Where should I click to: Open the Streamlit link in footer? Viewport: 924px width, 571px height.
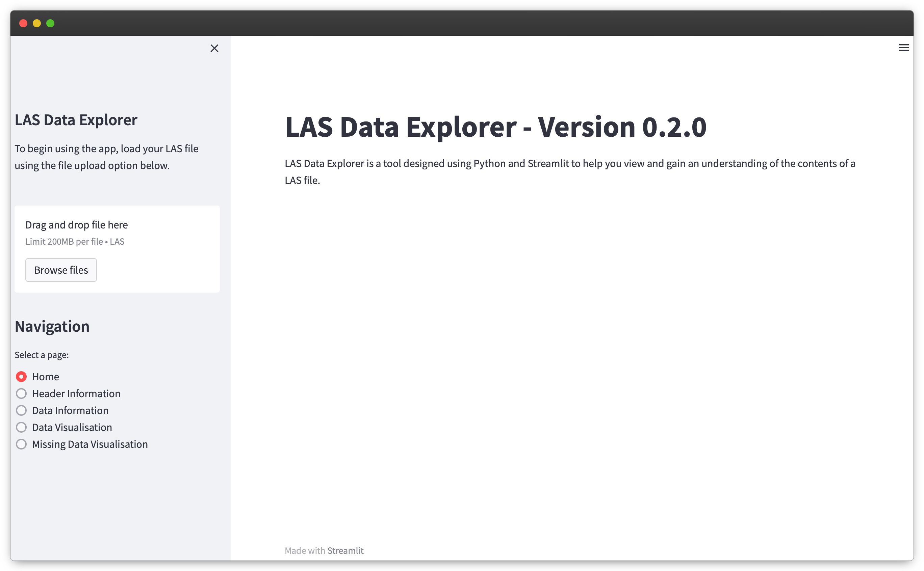pos(345,551)
